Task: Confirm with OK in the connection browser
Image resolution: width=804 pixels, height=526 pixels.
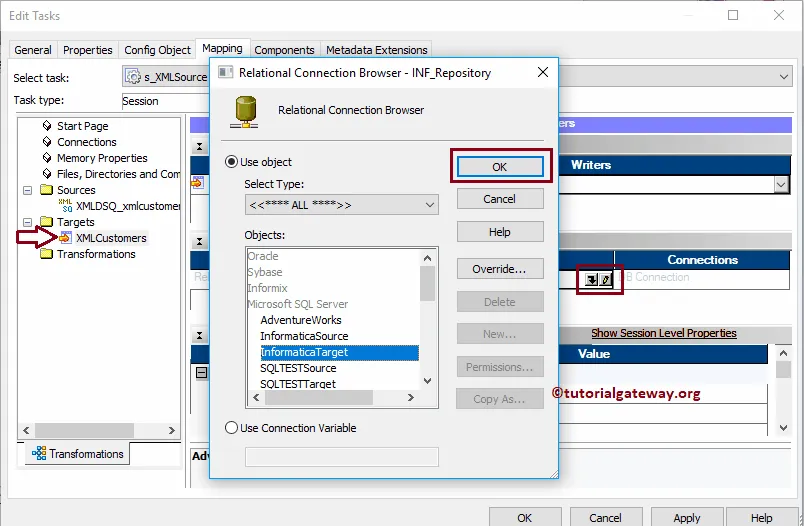Action: click(x=500, y=167)
